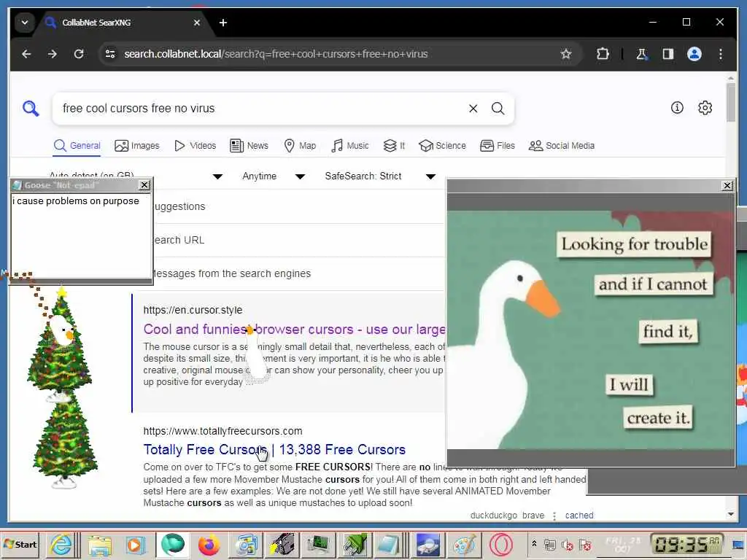Open https://en.cursor.style URL link
747x560 pixels.
point(193,310)
